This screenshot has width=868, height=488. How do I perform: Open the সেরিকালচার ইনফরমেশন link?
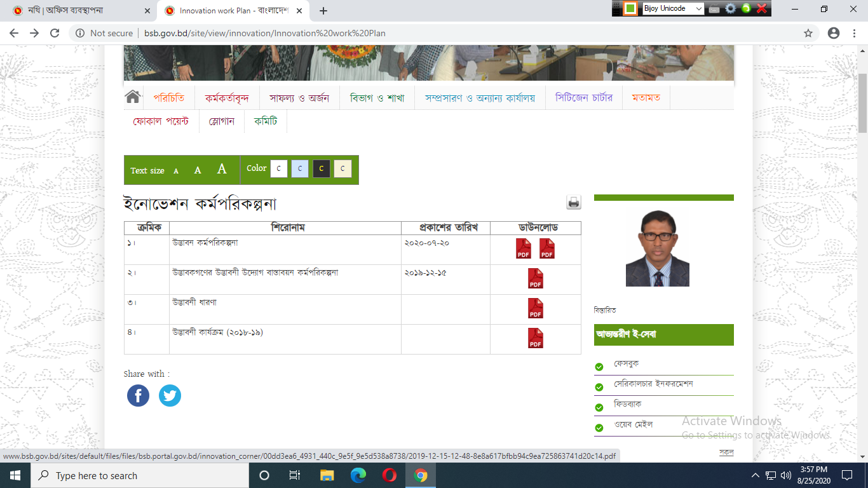point(653,384)
